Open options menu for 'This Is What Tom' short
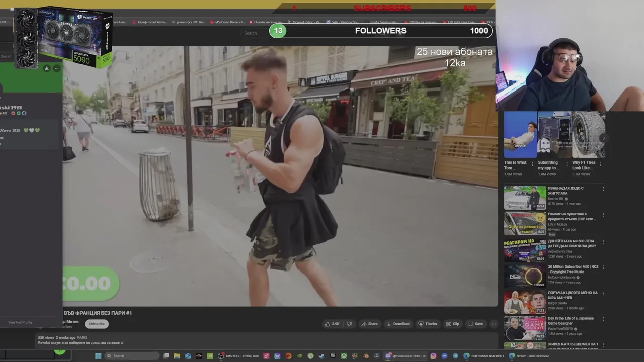Image resolution: width=644 pixels, height=362 pixels. 532,164
